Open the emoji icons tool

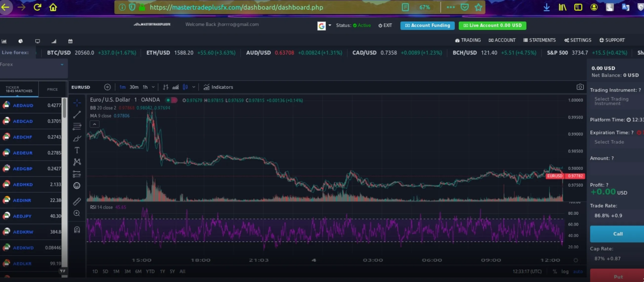point(77,186)
